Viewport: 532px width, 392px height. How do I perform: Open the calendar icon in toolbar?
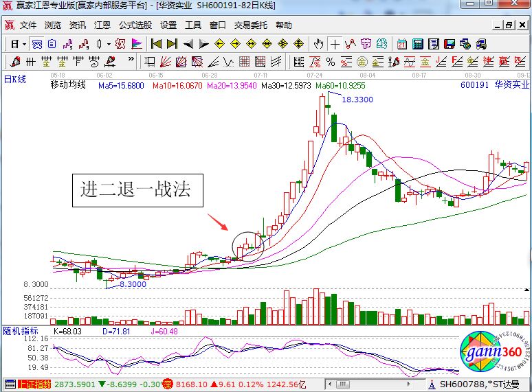point(402,44)
